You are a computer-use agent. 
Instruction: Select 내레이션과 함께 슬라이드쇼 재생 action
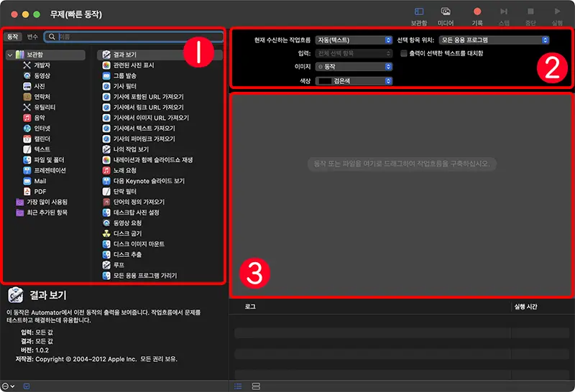[x=147, y=160]
